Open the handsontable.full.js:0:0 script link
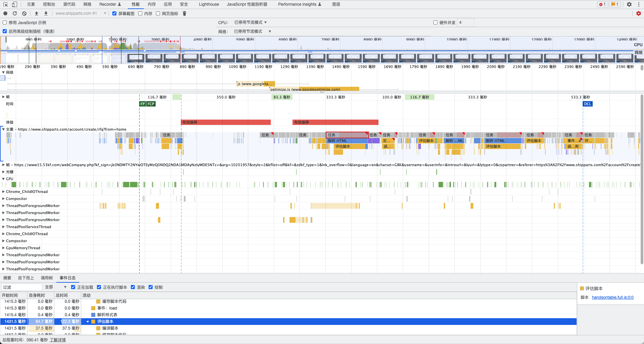Screen dimensions: 644x344 (x=612, y=297)
